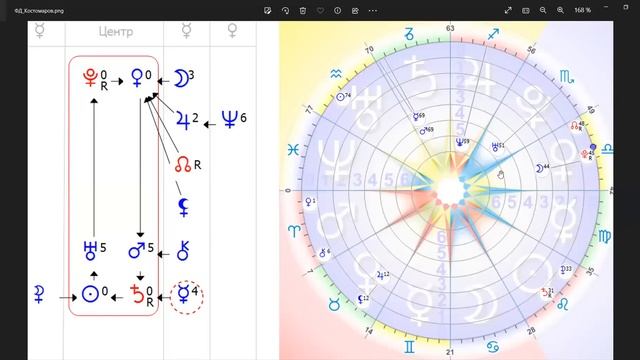Maximize the Photos window

tap(626, 7)
